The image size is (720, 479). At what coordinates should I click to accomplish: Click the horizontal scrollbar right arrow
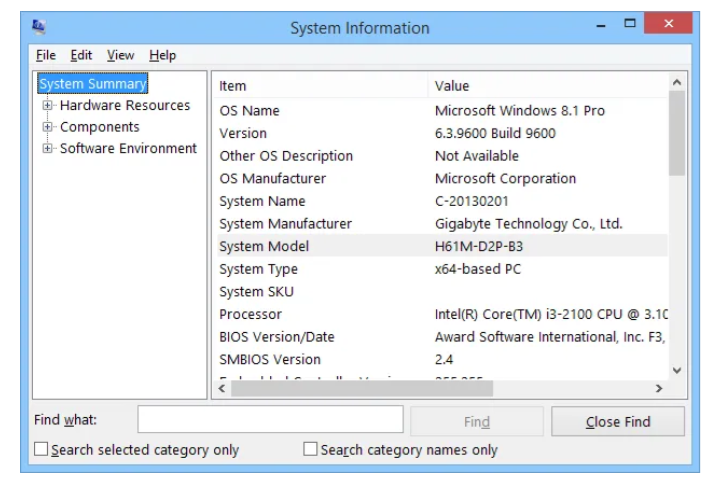tap(659, 389)
